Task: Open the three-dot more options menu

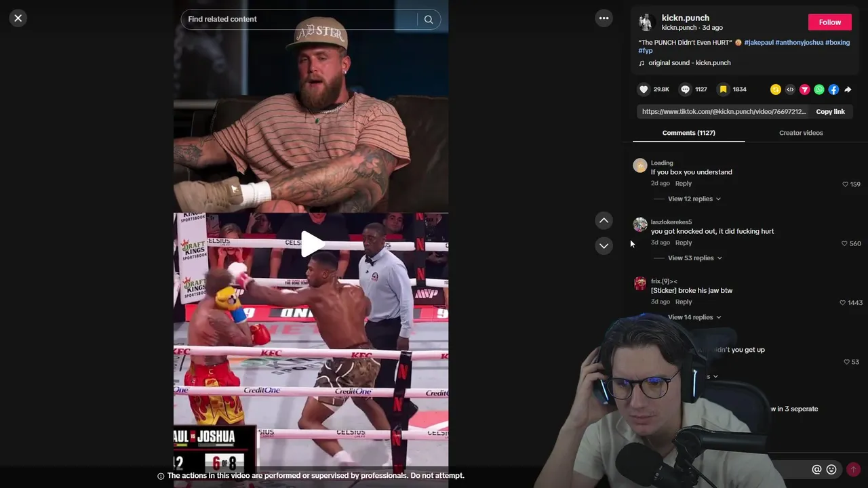Action: point(604,18)
